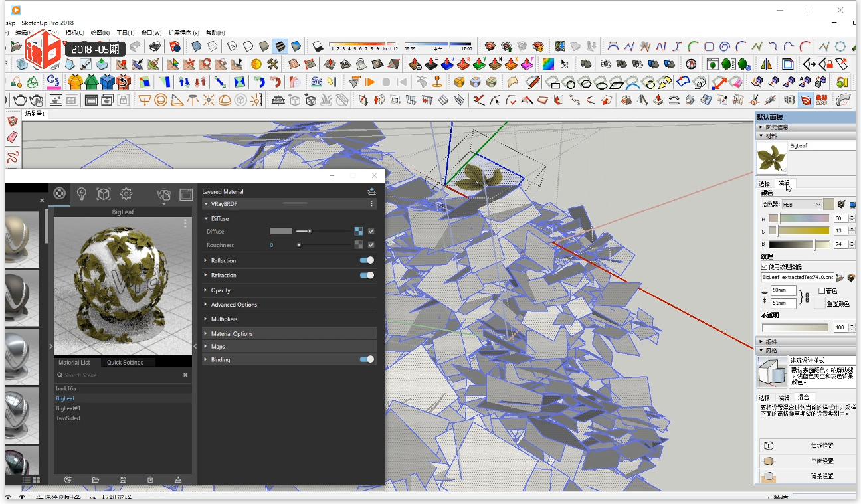Uncheck 使用纹理图像 checkbox
This screenshot has width=861, height=504.
[x=765, y=266]
